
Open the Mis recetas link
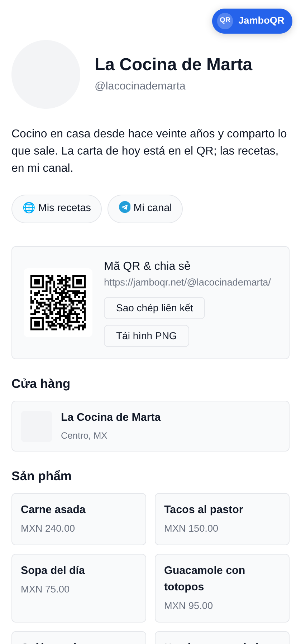57,209
